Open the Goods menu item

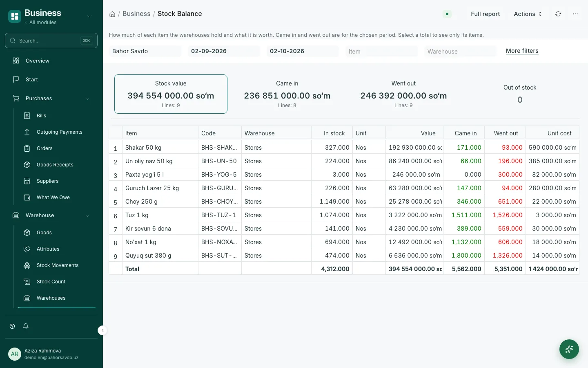tap(56, 233)
